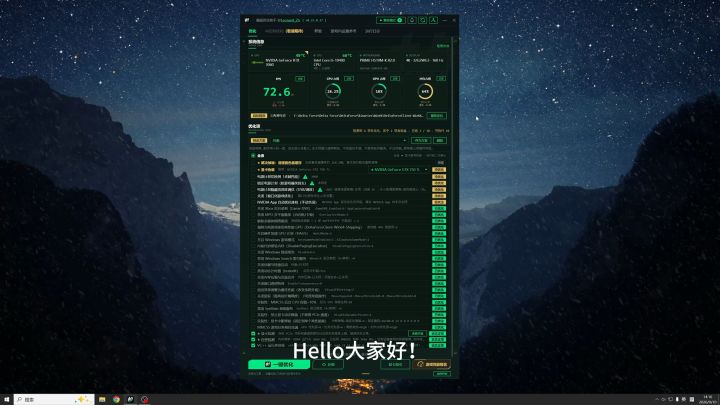Click the red circular icon on the taskbar
The height and width of the screenshot is (405, 720).
pos(145,399)
